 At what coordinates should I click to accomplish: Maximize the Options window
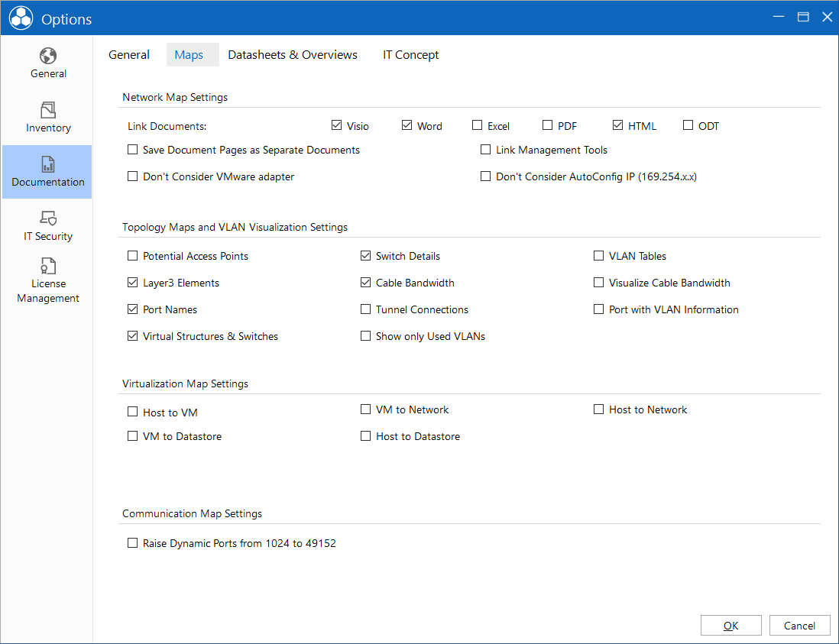(803, 17)
